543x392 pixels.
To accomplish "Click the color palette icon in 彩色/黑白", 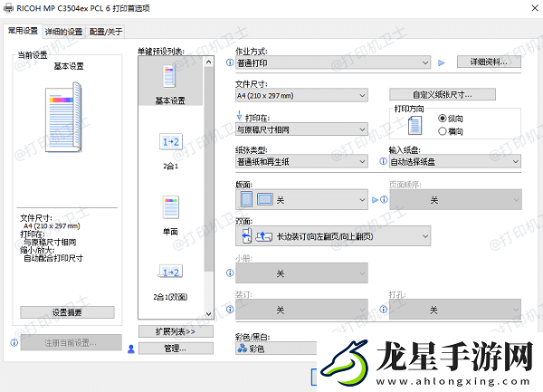I will click(242, 348).
